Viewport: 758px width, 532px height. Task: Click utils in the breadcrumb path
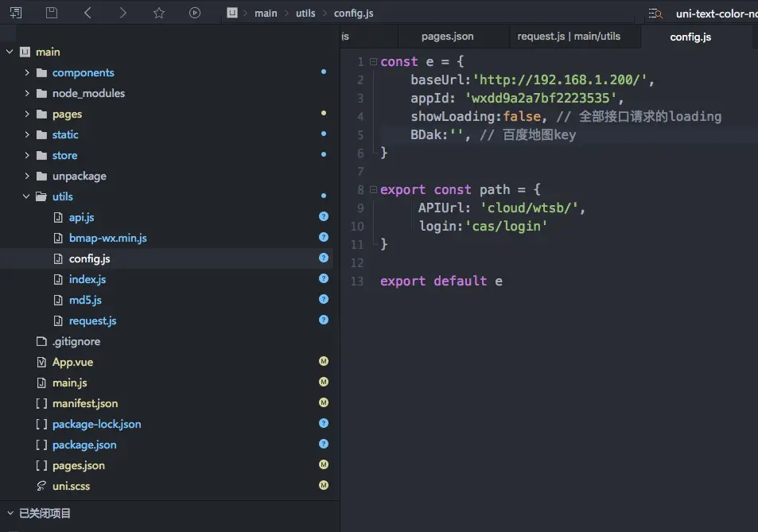(x=305, y=14)
